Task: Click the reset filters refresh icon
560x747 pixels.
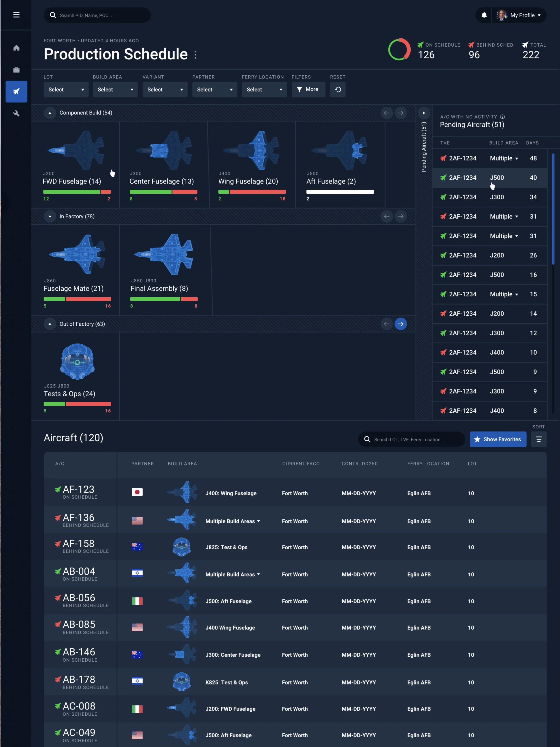Action: [338, 89]
